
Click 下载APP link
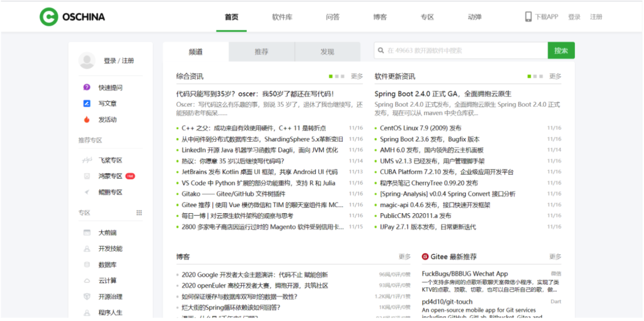(x=547, y=17)
